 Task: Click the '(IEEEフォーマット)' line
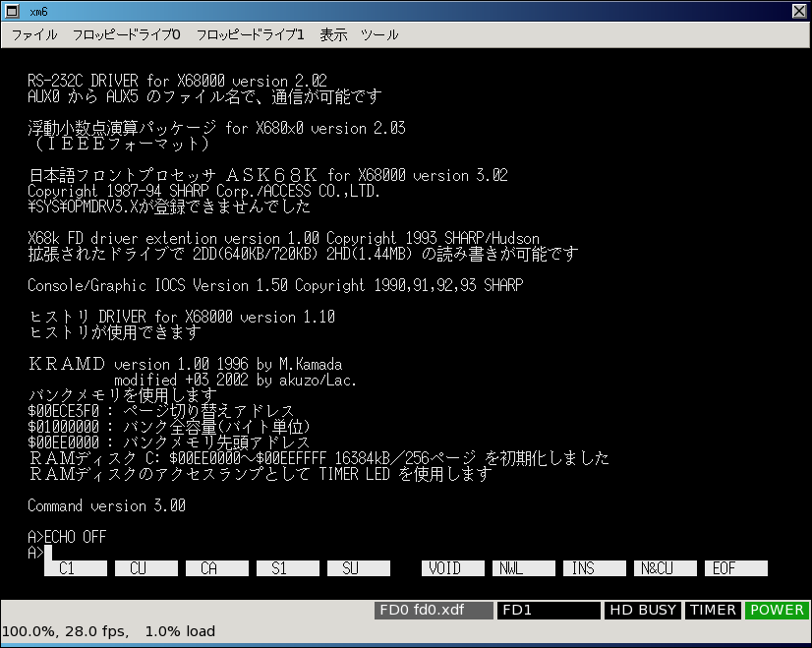point(121,144)
